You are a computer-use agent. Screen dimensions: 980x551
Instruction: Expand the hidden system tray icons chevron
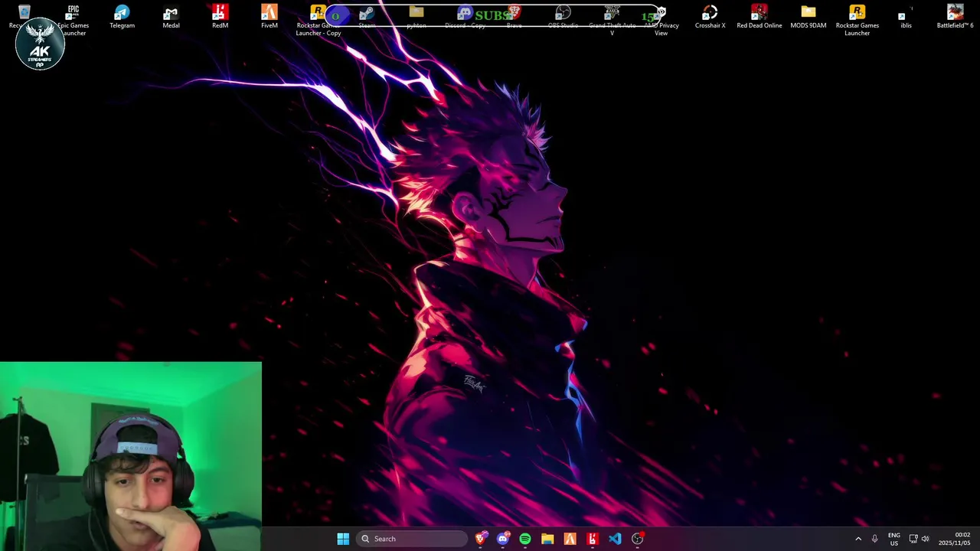pyautogui.click(x=858, y=539)
